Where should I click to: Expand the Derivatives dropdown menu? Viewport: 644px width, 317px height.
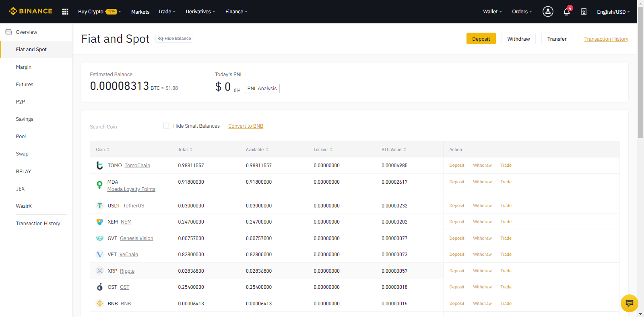point(200,12)
